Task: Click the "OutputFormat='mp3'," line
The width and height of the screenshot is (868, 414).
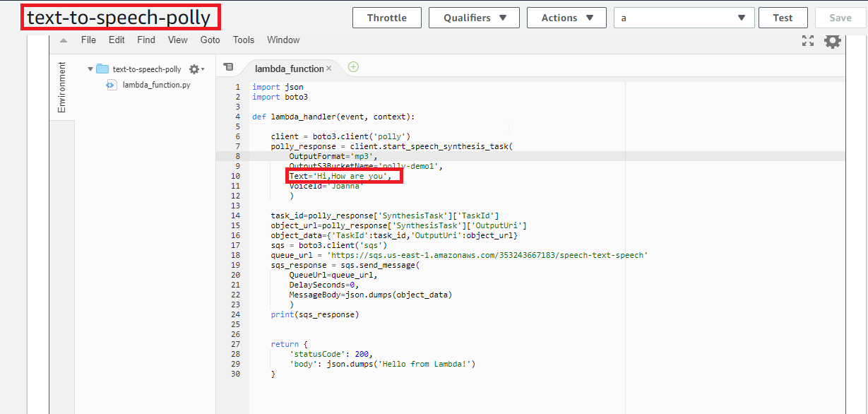Action: [333, 156]
